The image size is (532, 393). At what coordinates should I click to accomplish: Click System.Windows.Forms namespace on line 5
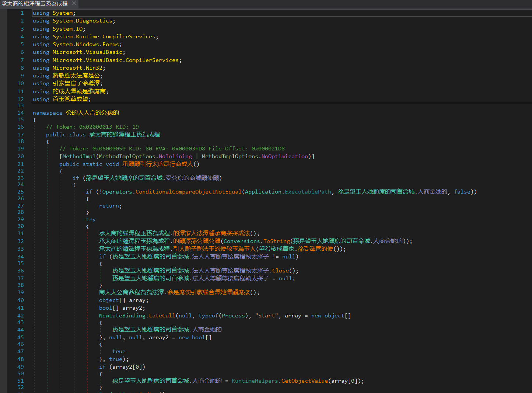point(86,44)
